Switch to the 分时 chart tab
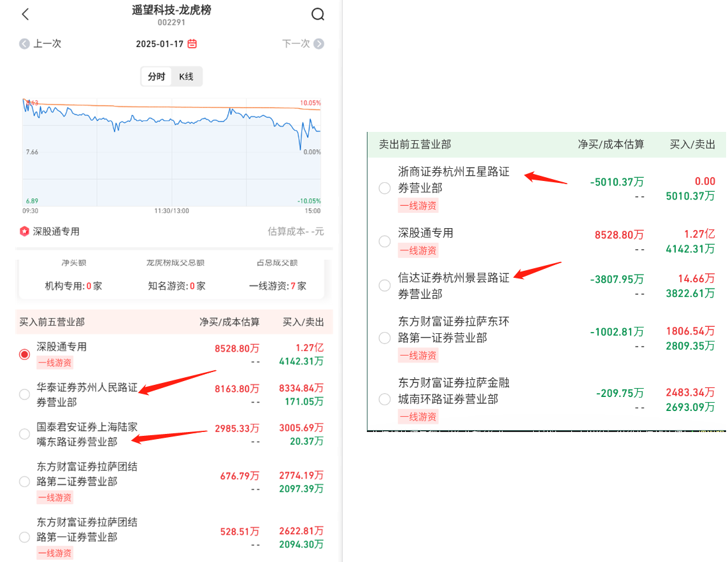Viewport: 728px width, 562px height. tap(157, 77)
